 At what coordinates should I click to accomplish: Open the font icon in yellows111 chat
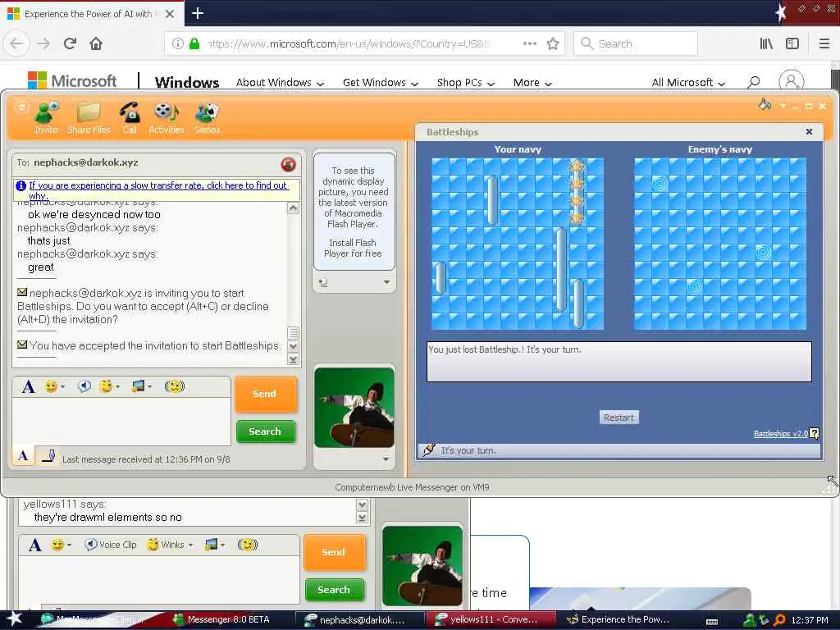[34, 545]
